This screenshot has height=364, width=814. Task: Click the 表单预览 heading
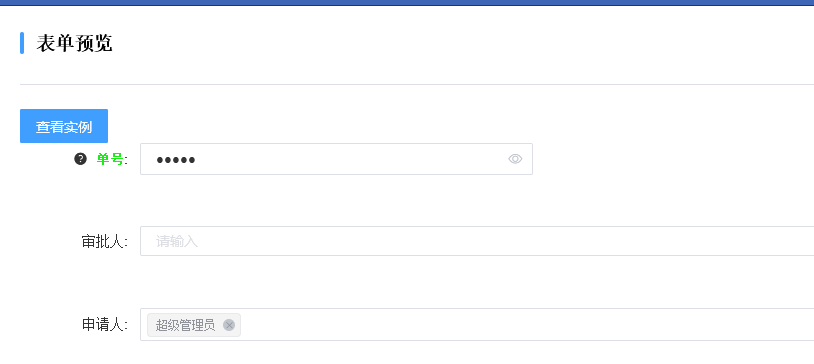tap(74, 43)
